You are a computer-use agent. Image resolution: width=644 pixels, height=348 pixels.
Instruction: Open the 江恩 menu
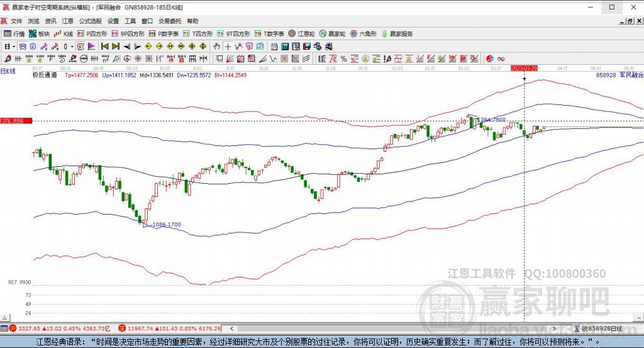tap(67, 21)
